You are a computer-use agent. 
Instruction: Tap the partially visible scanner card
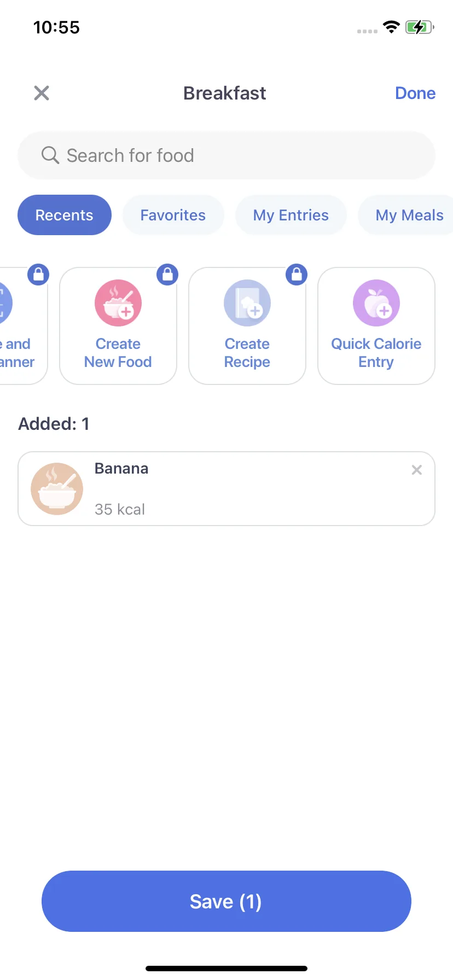22,326
